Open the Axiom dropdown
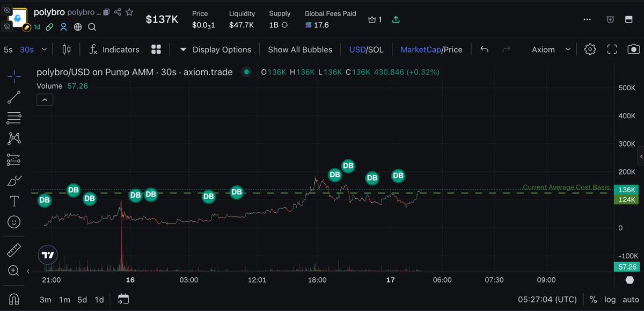The height and width of the screenshot is (311, 644). point(551,49)
